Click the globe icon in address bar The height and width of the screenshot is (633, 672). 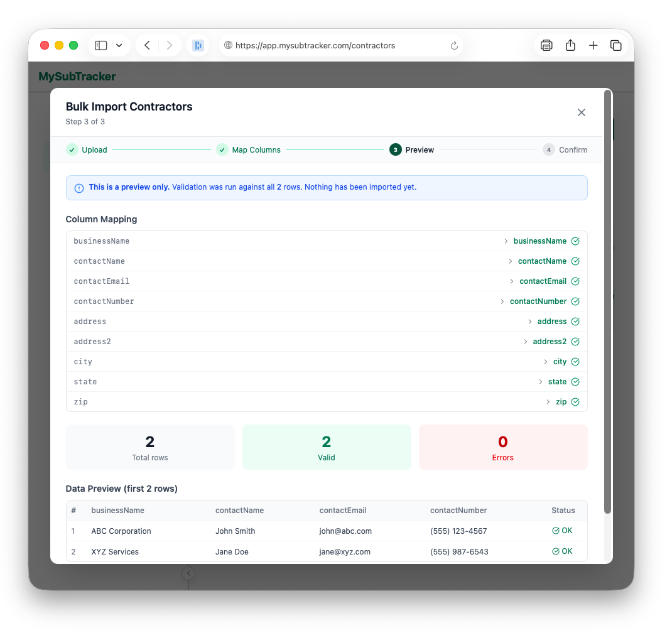pos(229,45)
